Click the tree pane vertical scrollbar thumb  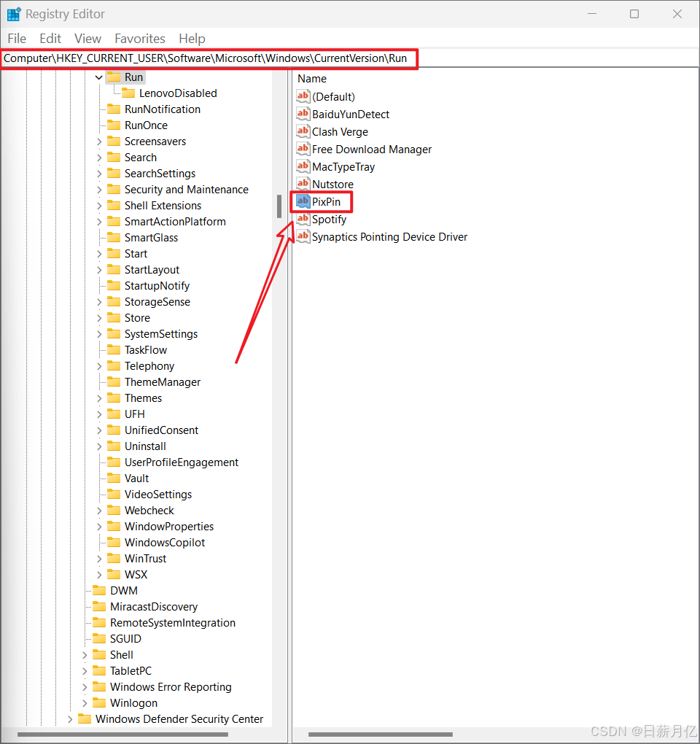279,206
